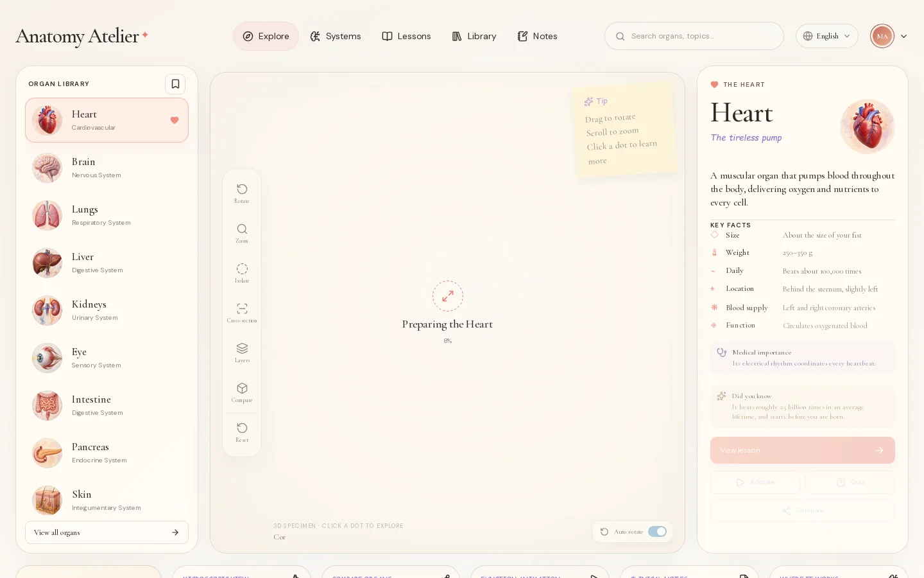The image size is (924, 578).
Task: Select Skin in the organ list
Action: coord(107,500)
